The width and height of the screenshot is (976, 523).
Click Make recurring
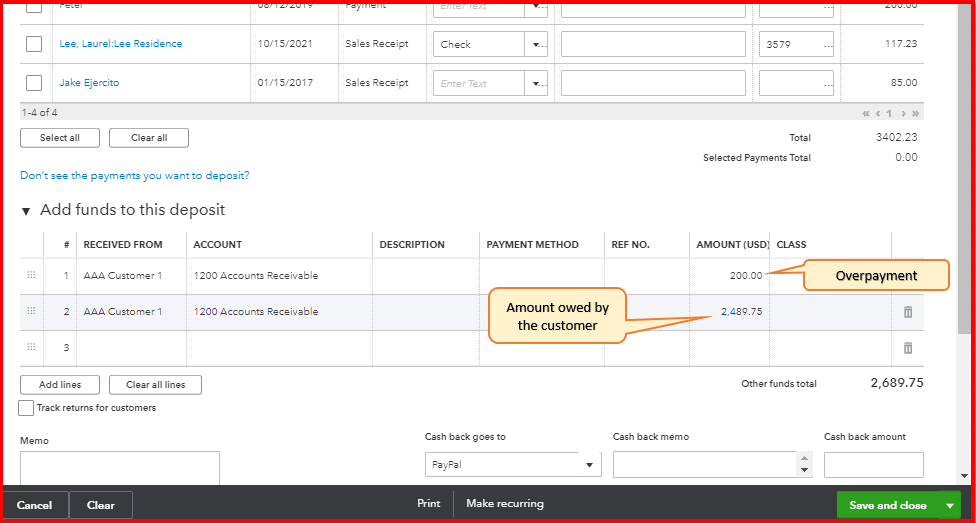point(505,504)
